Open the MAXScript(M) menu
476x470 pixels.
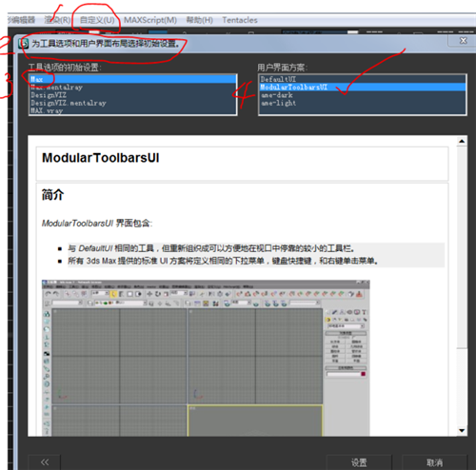pyautogui.click(x=150, y=20)
